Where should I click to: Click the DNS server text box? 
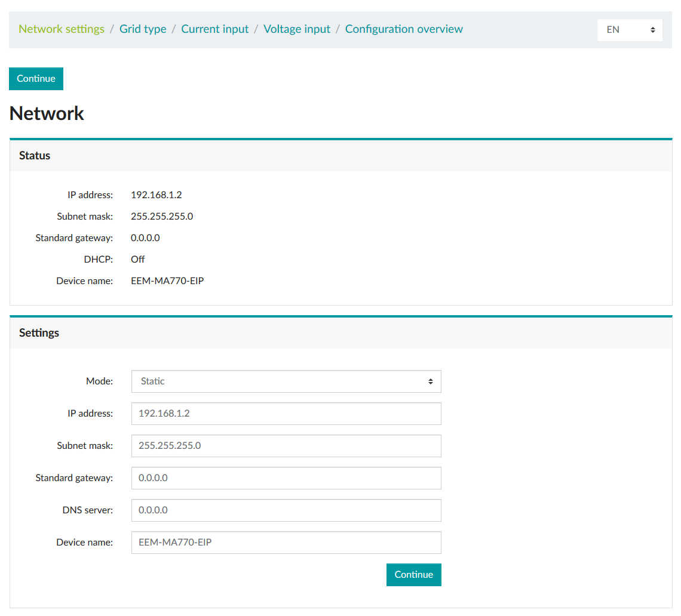pos(286,510)
